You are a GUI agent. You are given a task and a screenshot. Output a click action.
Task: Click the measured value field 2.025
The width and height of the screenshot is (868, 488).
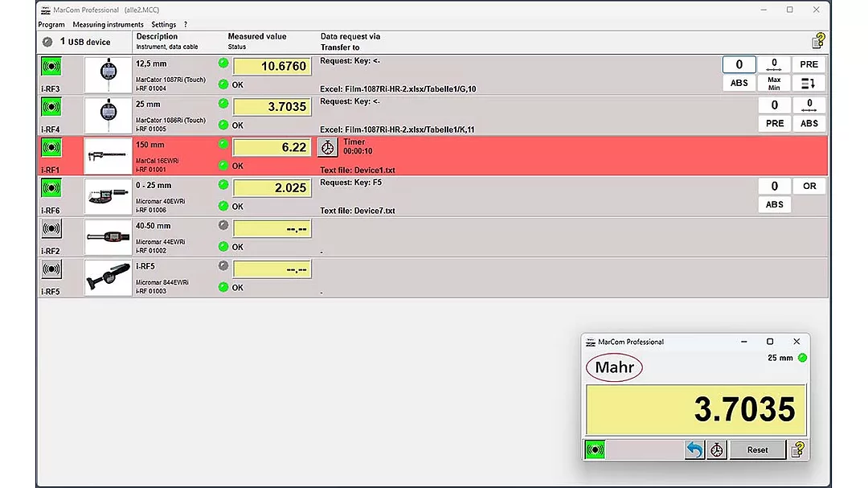(272, 188)
